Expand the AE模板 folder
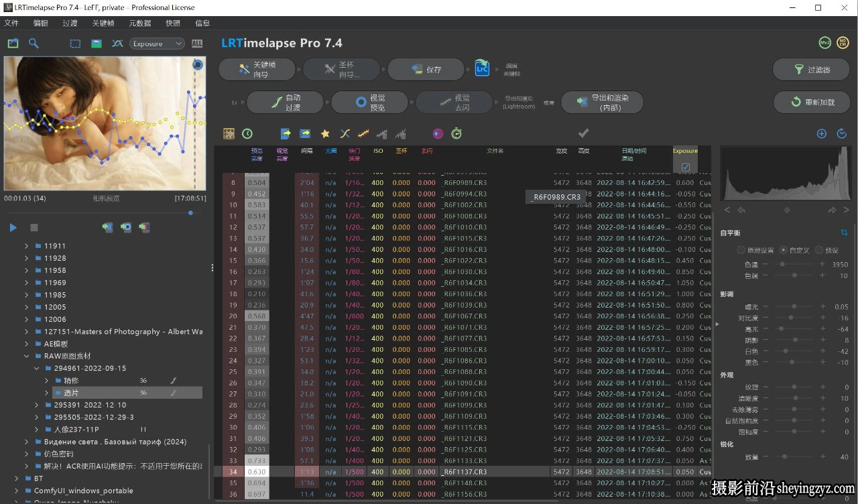 pos(26,344)
